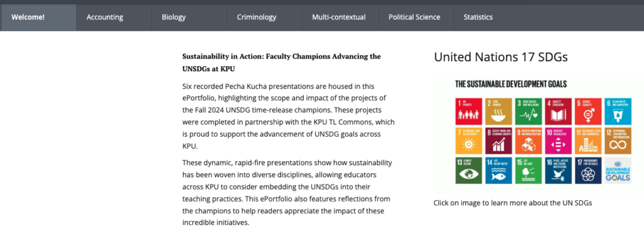This screenshot has height=228, width=644.
Task: Select the Clean Water goal 6 tile
Action: pyautogui.click(x=618, y=111)
